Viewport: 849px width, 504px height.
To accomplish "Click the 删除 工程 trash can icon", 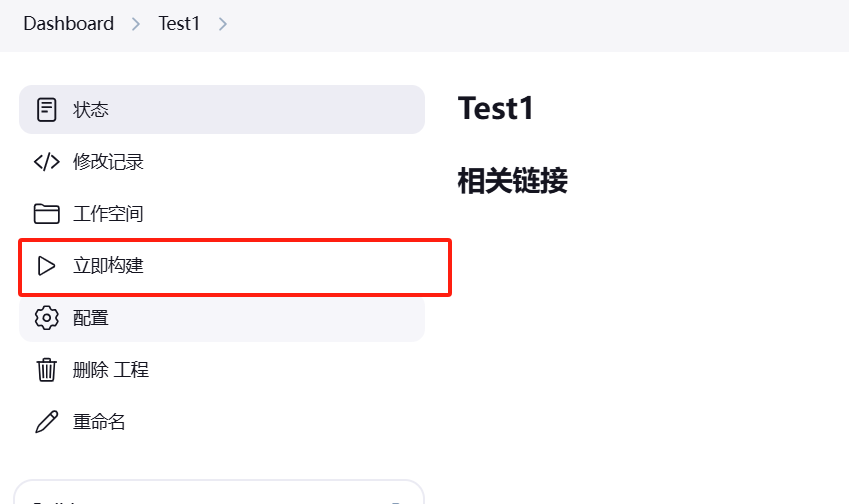I will [47, 370].
